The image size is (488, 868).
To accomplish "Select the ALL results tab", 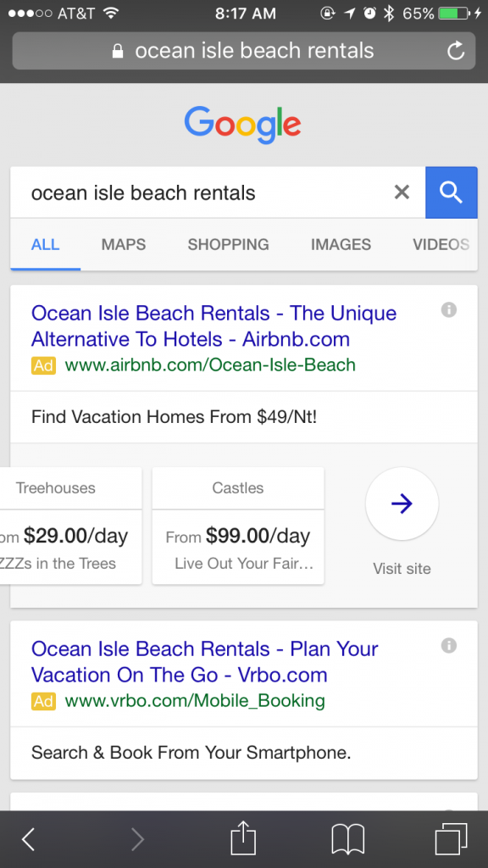I will (45, 244).
